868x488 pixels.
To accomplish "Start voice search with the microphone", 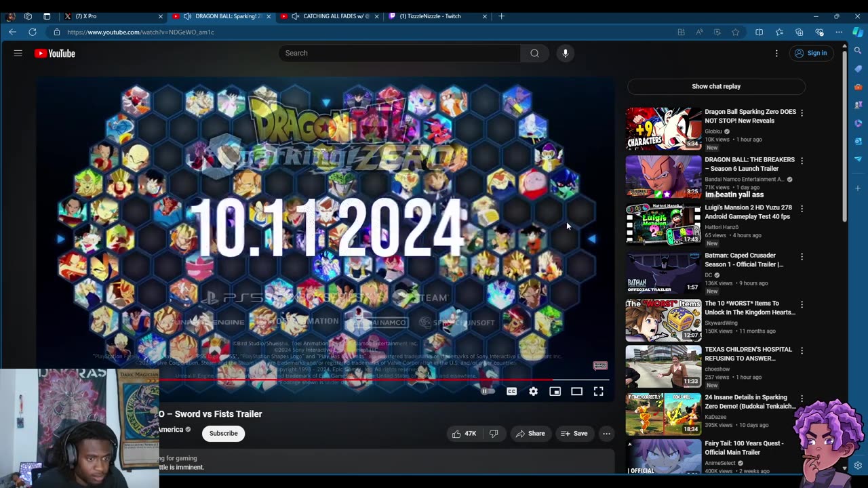I will [565, 53].
